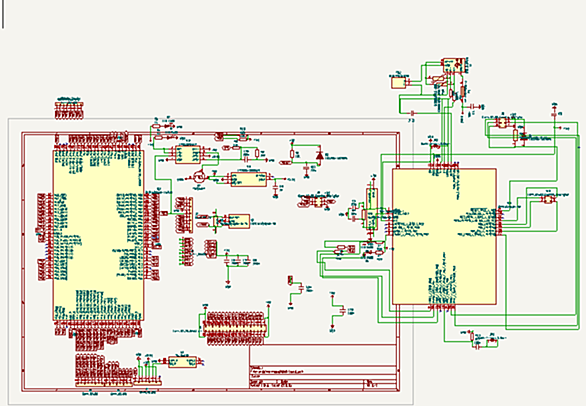Screen dimensions: 586x406
Task: Select the small six-pin part in the sheet center
Action: tap(318, 202)
